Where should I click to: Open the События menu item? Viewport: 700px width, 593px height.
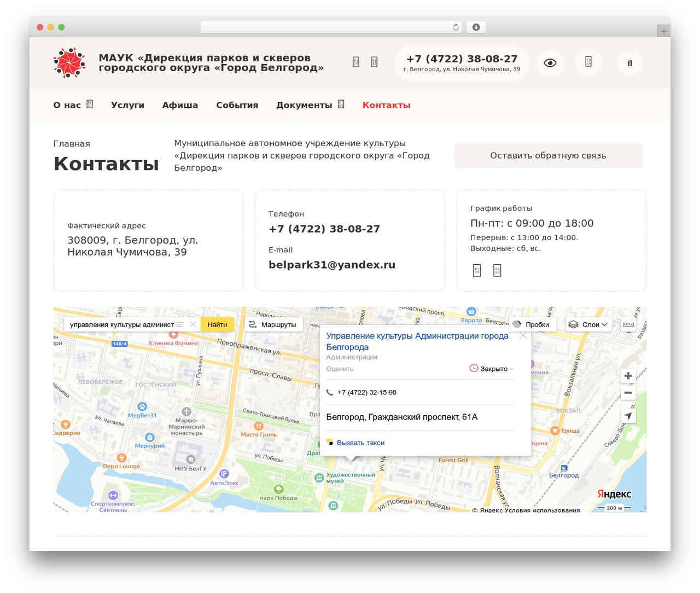(x=237, y=105)
